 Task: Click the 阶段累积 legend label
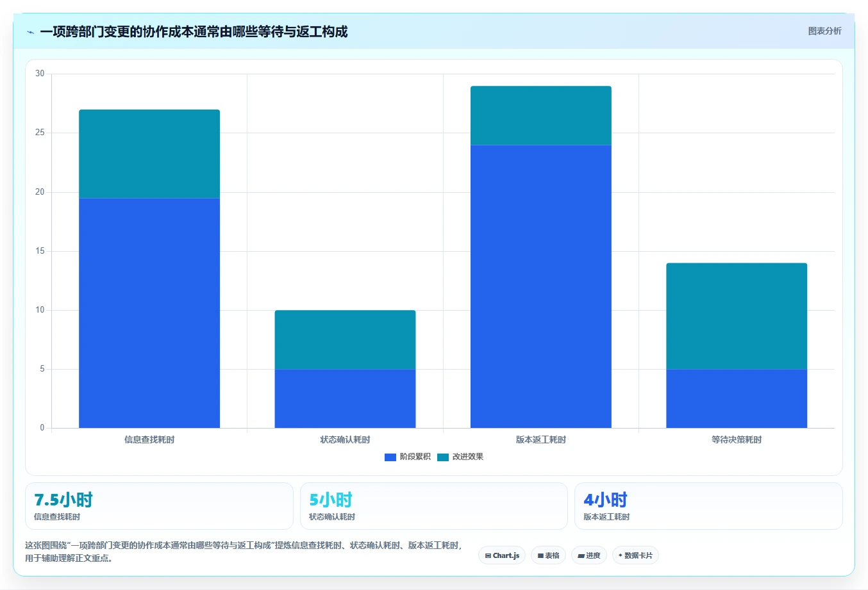point(415,457)
